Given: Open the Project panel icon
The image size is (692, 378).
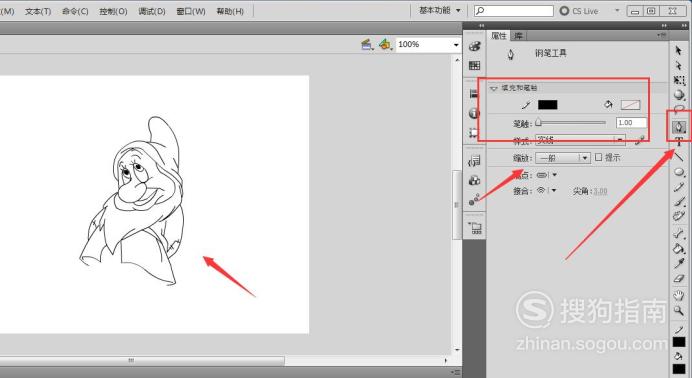Looking at the screenshot, I should (475, 228).
